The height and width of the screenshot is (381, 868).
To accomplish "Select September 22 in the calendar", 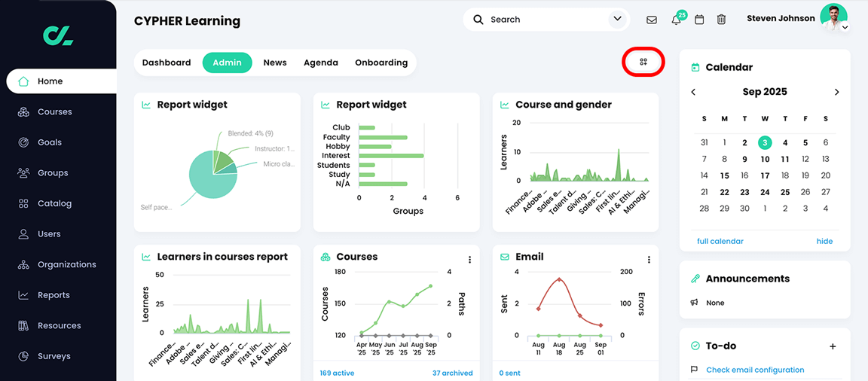I will (x=724, y=193).
